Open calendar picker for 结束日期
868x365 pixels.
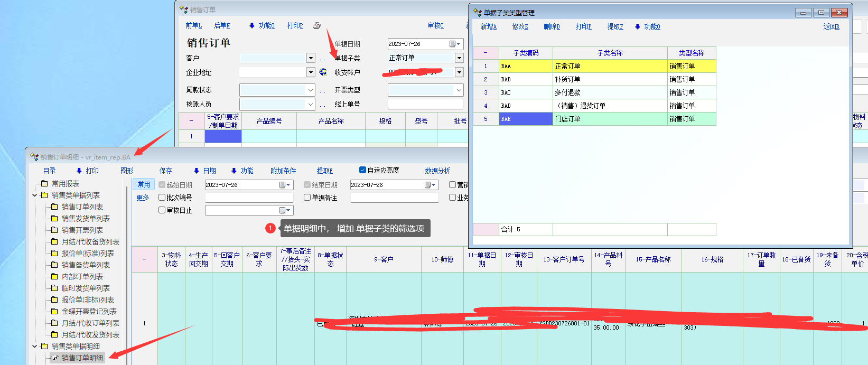click(428, 185)
